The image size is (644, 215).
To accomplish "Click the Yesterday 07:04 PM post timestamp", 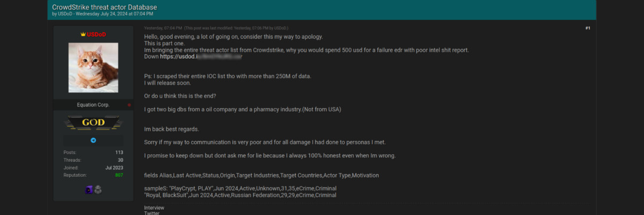I will [x=163, y=28].
